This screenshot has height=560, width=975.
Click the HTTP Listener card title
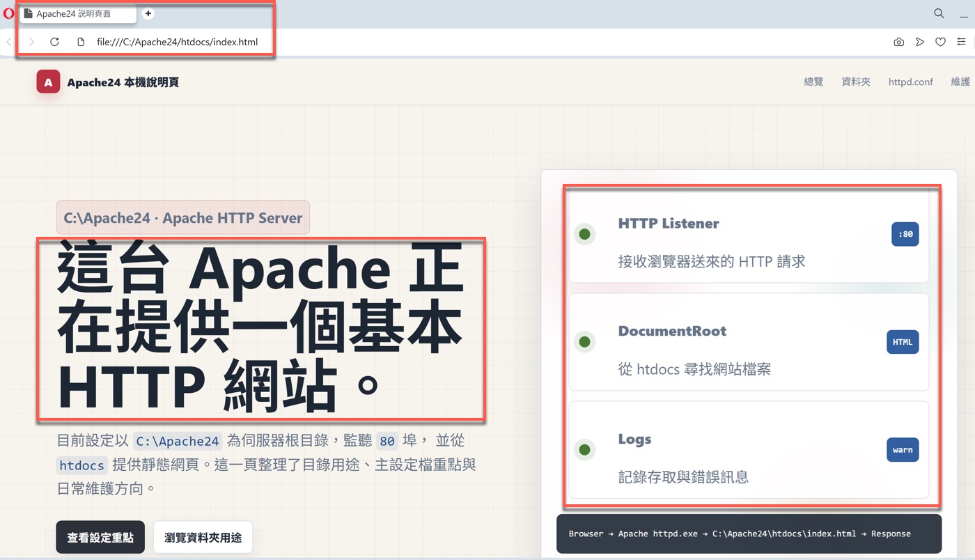point(669,224)
